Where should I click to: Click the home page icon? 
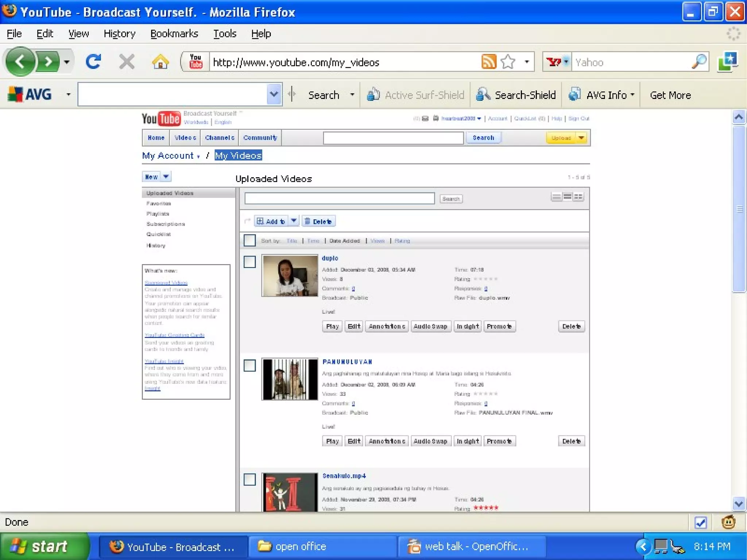[x=160, y=62]
